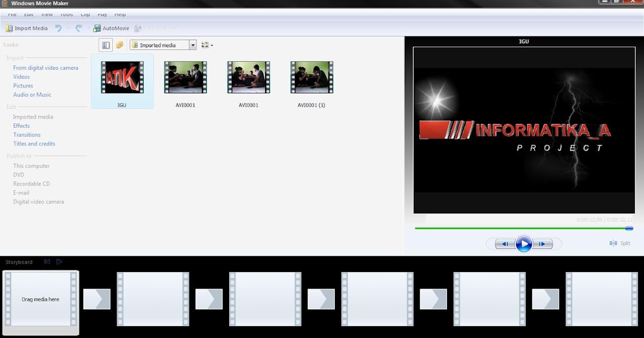The image size is (644, 338).
Task: Click the Play button in preview monitor
Action: tap(524, 244)
